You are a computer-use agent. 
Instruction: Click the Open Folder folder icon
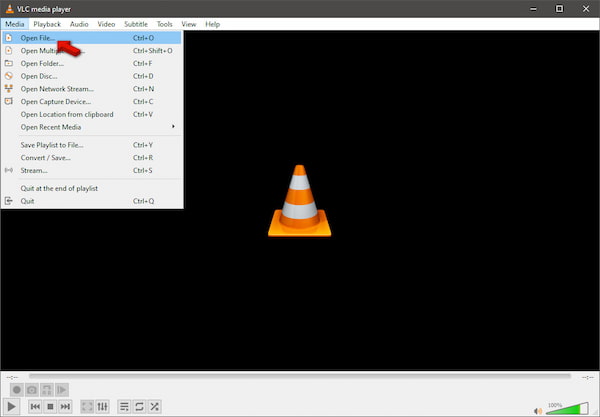click(x=8, y=63)
